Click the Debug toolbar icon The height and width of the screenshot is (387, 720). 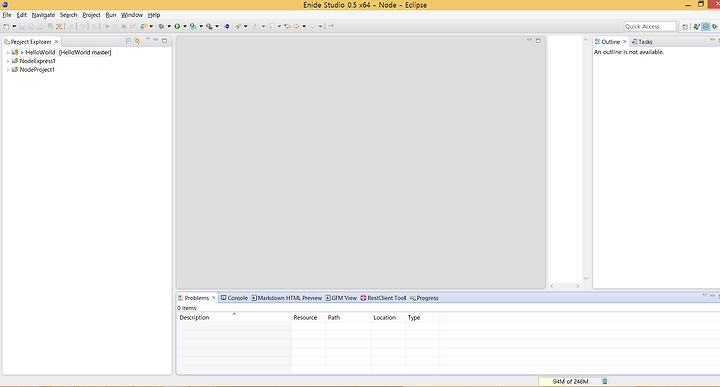click(161, 26)
